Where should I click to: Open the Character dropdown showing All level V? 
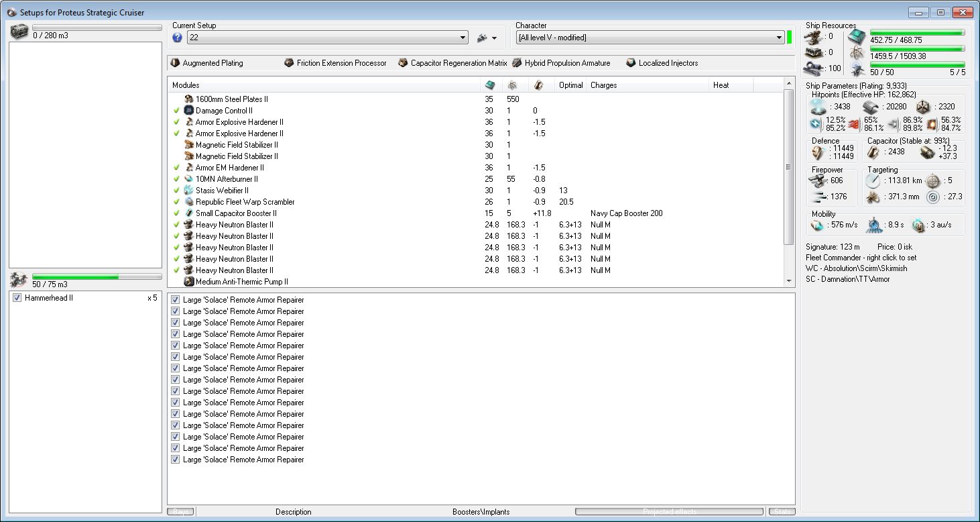pyautogui.click(x=650, y=38)
